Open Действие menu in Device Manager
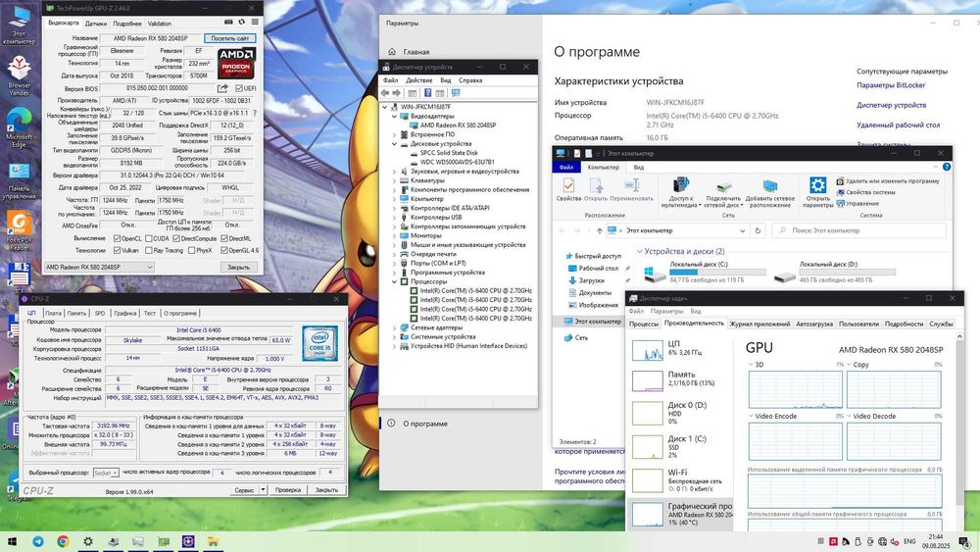980x552 pixels. 418,80
